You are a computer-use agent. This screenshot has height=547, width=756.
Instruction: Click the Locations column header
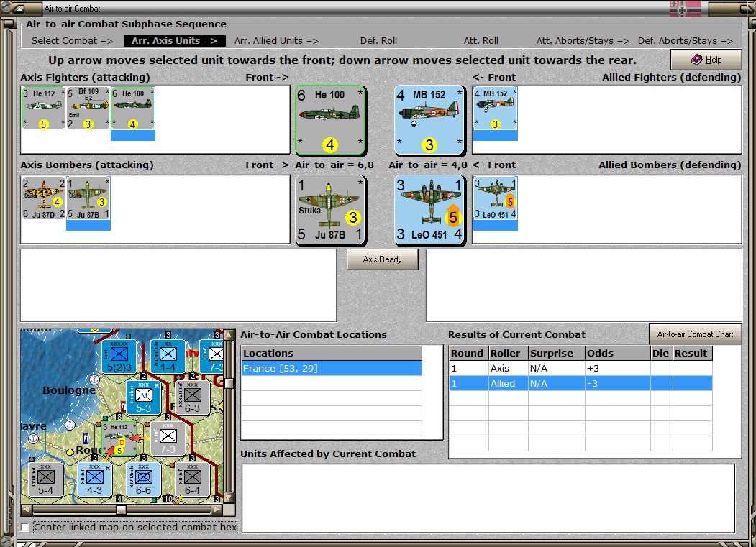[x=332, y=353]
